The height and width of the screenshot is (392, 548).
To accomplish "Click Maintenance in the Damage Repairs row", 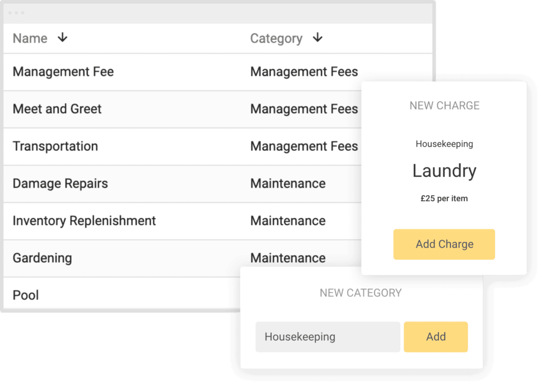I will point(288,183).
